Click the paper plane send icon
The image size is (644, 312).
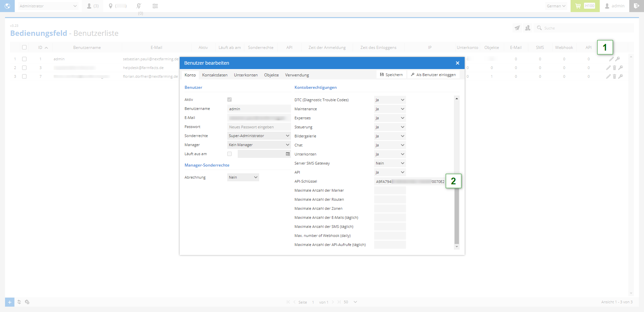(517, 28)
